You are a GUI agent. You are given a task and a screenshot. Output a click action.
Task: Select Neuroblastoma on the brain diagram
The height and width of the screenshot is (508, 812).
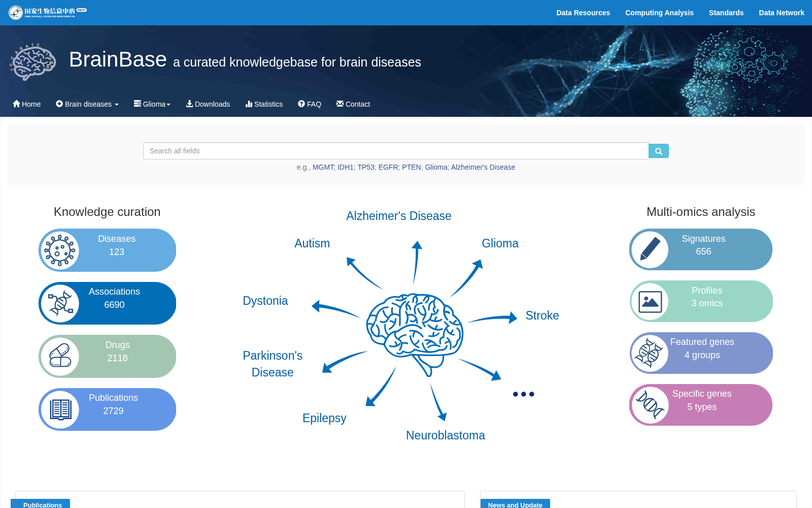[x=446, y=435]
